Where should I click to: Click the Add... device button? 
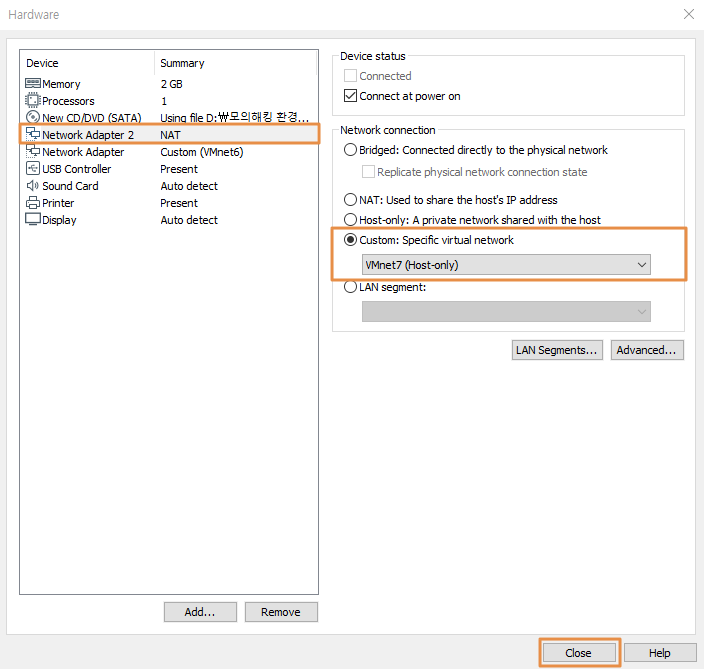(200, 612)
